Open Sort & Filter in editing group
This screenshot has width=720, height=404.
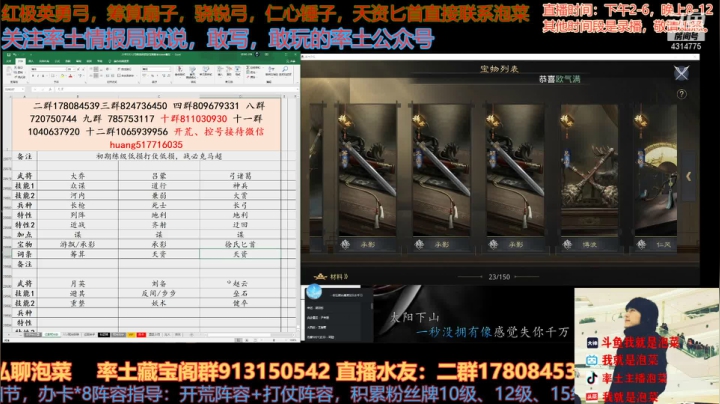[271, 70]
